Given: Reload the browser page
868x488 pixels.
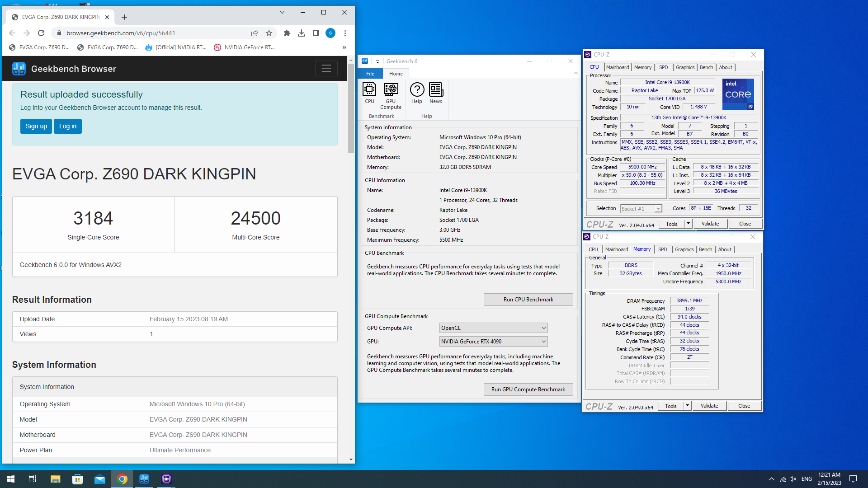Looking at the screenshot, I should (41, 33).
